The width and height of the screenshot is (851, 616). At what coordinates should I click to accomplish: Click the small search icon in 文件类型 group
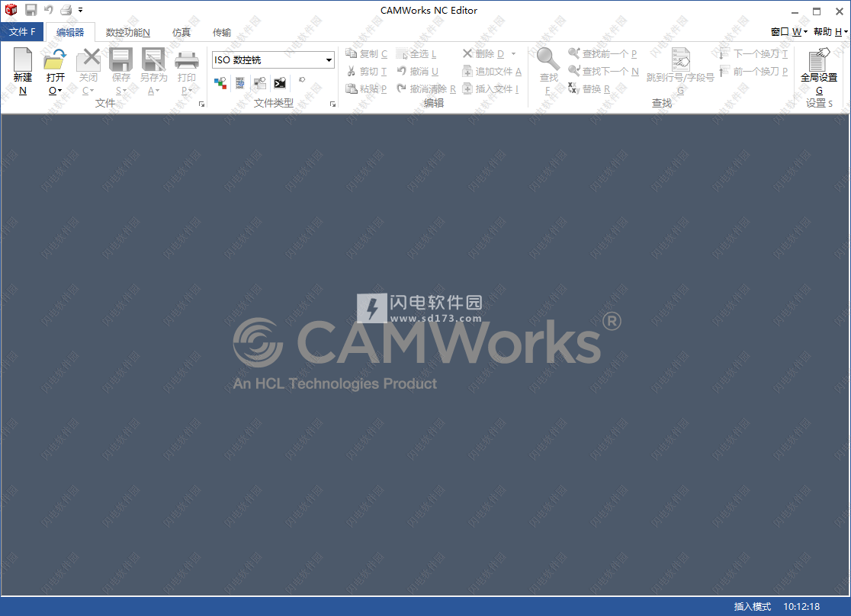point(302,80)
